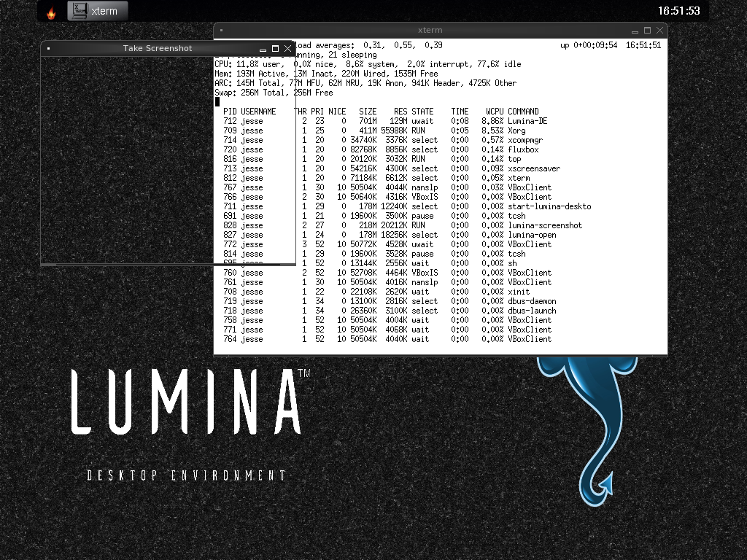The width and height of the screenshot is (747, 560).
Task: Click the xinit command entry
Action: [519, 292]
